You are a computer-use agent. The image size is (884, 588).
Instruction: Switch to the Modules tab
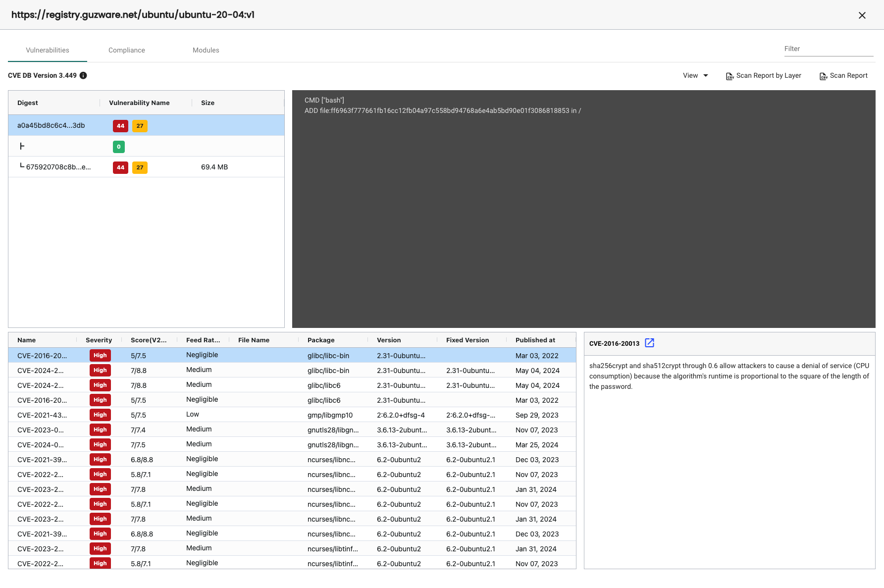click(x=206, y=50)
